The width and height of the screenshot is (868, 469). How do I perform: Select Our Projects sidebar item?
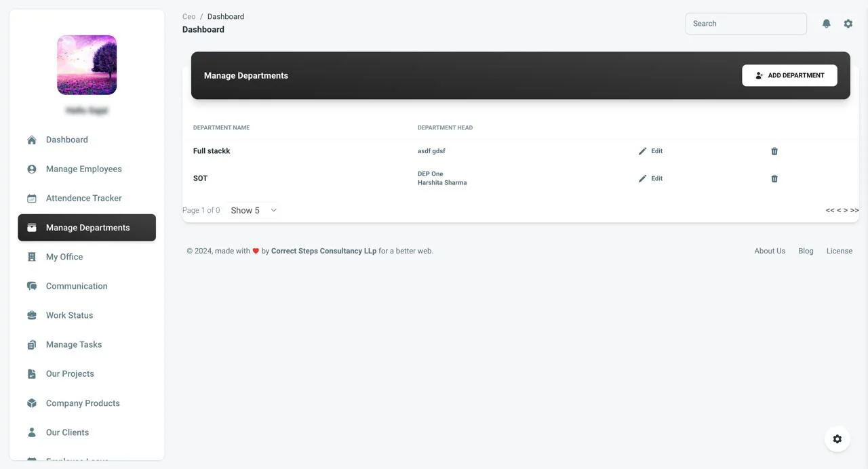[x=70, y=373]
